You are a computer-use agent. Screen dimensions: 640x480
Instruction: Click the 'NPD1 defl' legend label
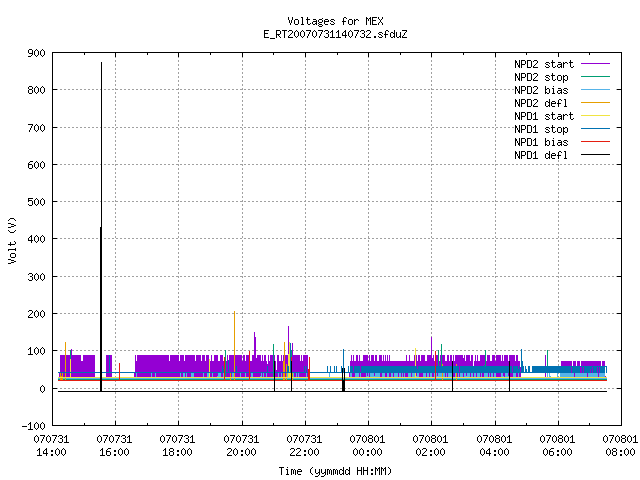(x=541, y=156)
